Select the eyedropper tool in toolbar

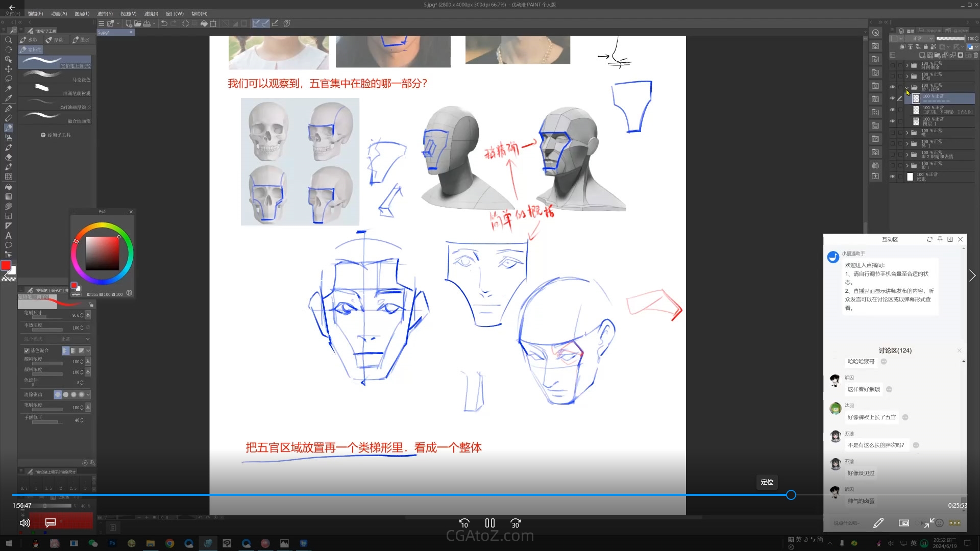point(8,98)
